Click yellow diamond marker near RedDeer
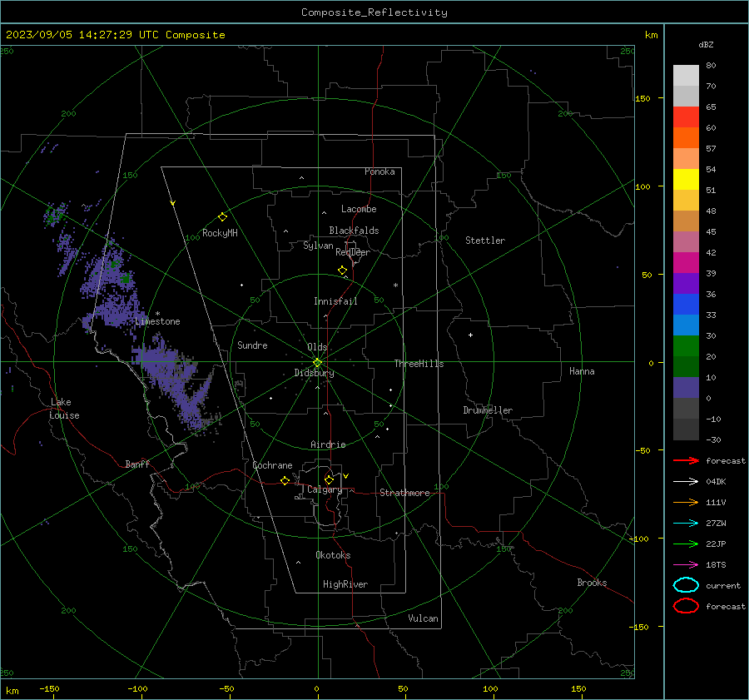749x700 pixels. click(342, 271)
